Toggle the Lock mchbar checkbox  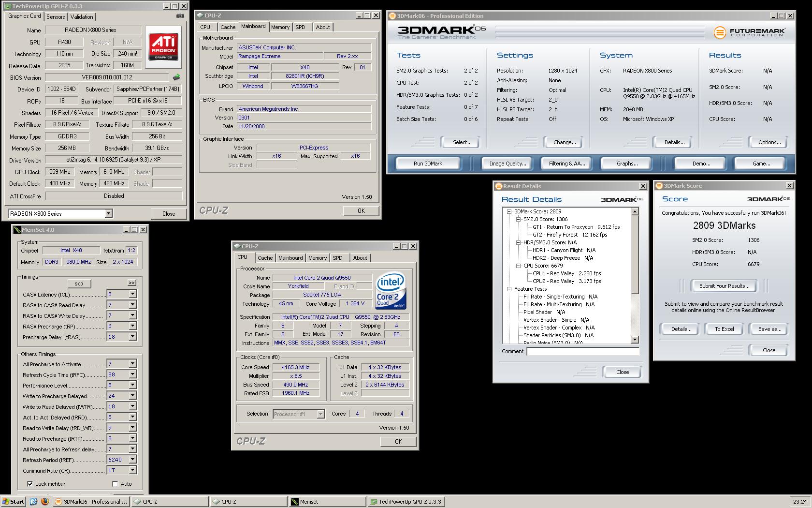(30, 484)
